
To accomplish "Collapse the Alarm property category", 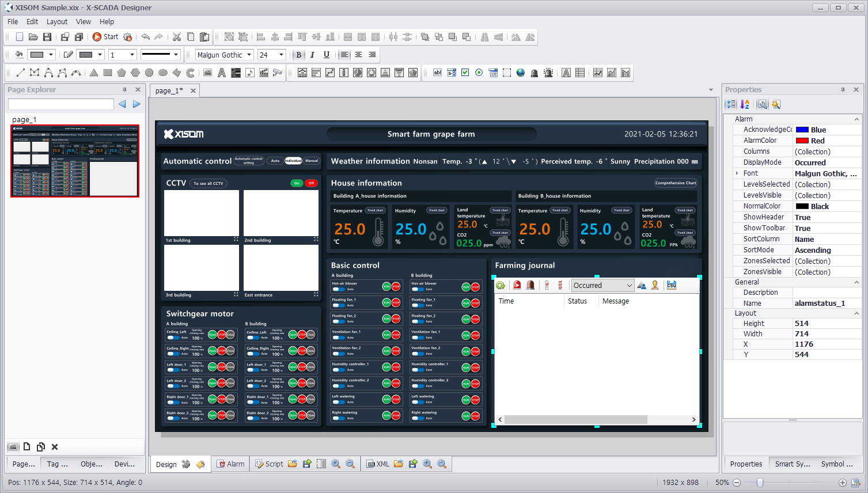I will click(x=856, y=119).
